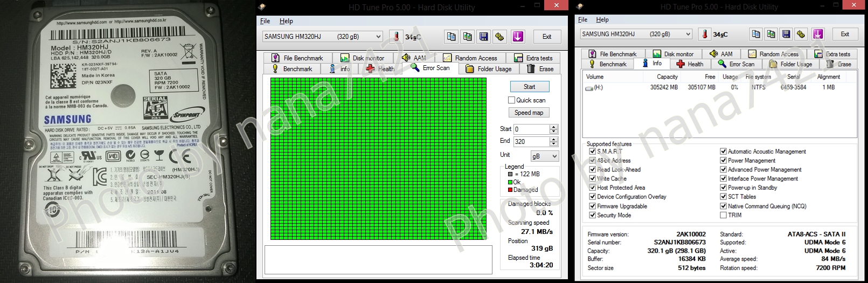Click the thermometer icon in the Info window
This screenshot has width=868, height=283.
(x=705, y=34)
